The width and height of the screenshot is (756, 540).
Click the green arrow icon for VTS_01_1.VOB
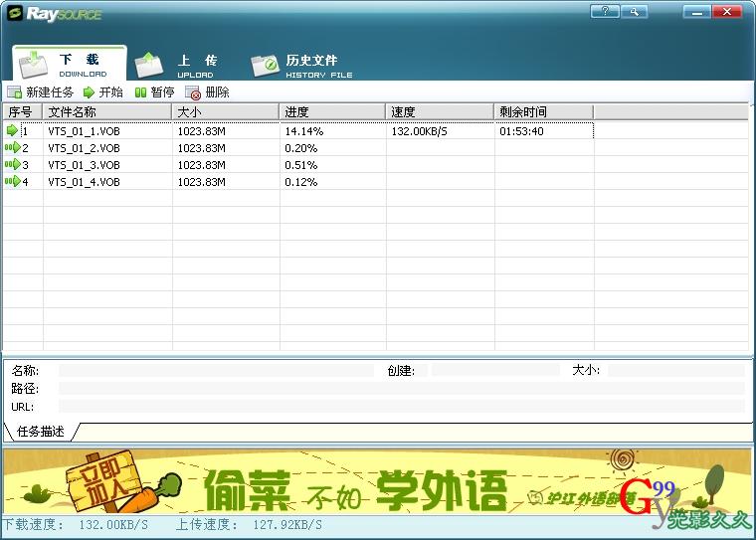click(x=12, y=130)
